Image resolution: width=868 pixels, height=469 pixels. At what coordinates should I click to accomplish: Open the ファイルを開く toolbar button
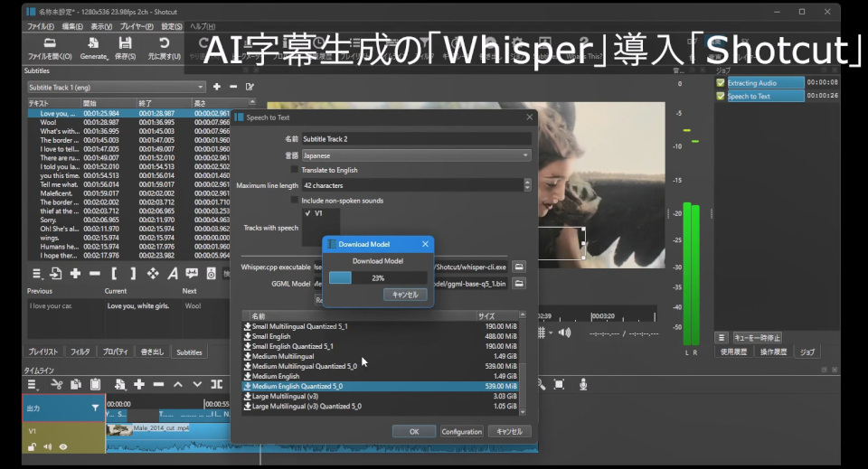tap(49, 49)
